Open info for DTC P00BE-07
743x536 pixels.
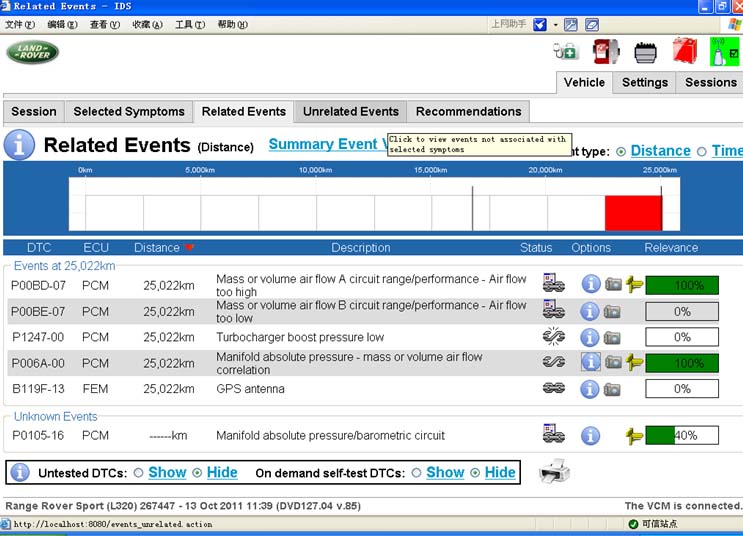point(590,311)
